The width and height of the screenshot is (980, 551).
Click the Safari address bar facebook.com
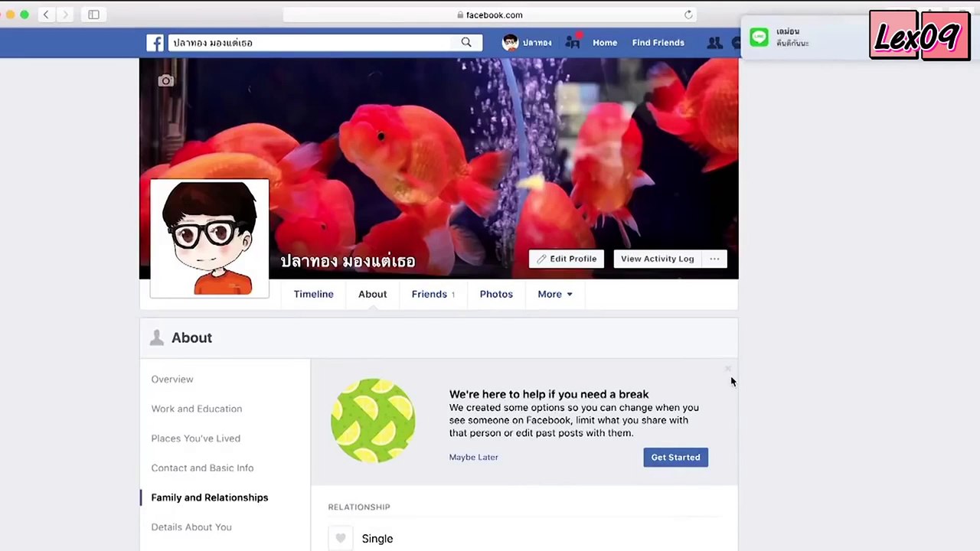coord(490,15)
